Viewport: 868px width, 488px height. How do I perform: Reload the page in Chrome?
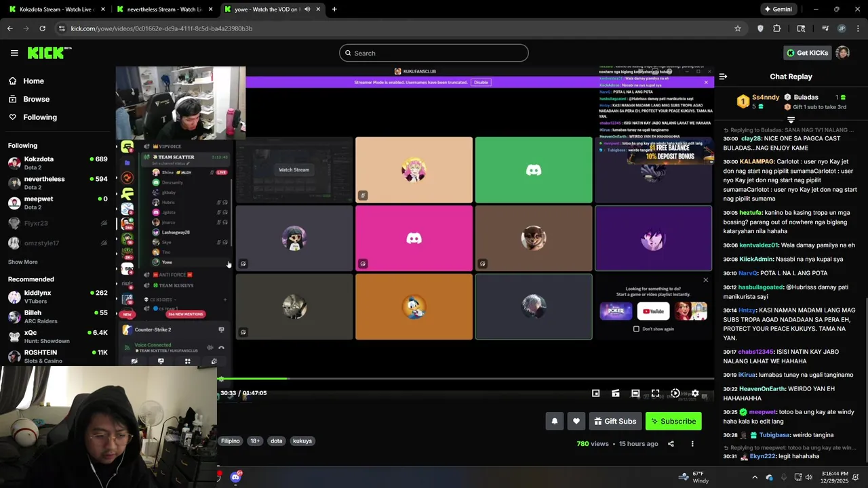(42, 28)
